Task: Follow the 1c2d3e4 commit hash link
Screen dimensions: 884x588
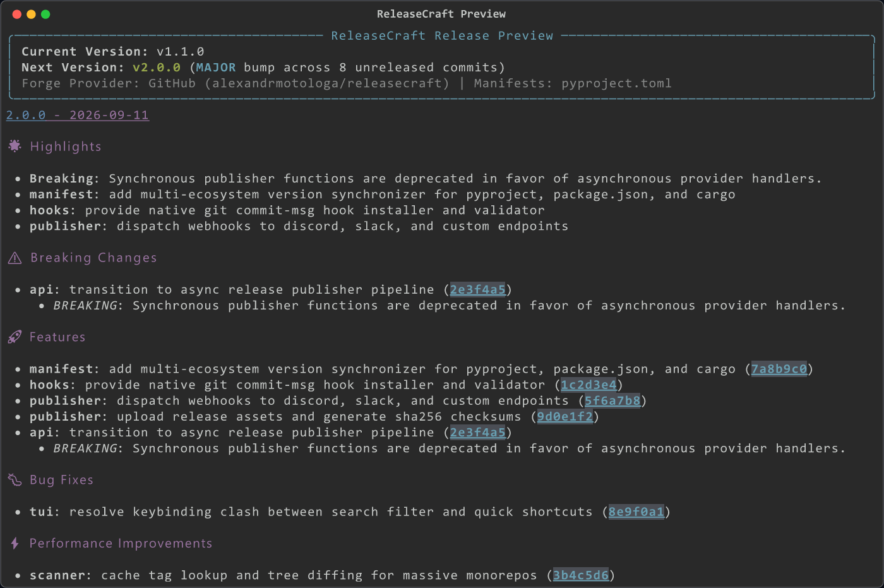Action: [x=588, y=385]
